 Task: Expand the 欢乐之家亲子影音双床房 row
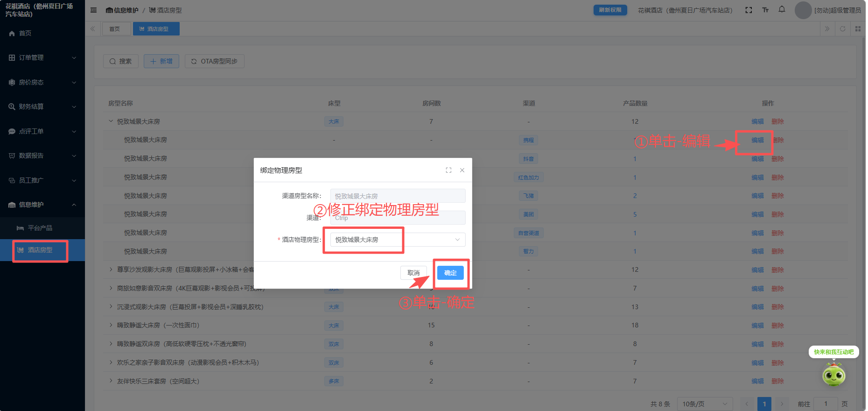pos(111,362)
